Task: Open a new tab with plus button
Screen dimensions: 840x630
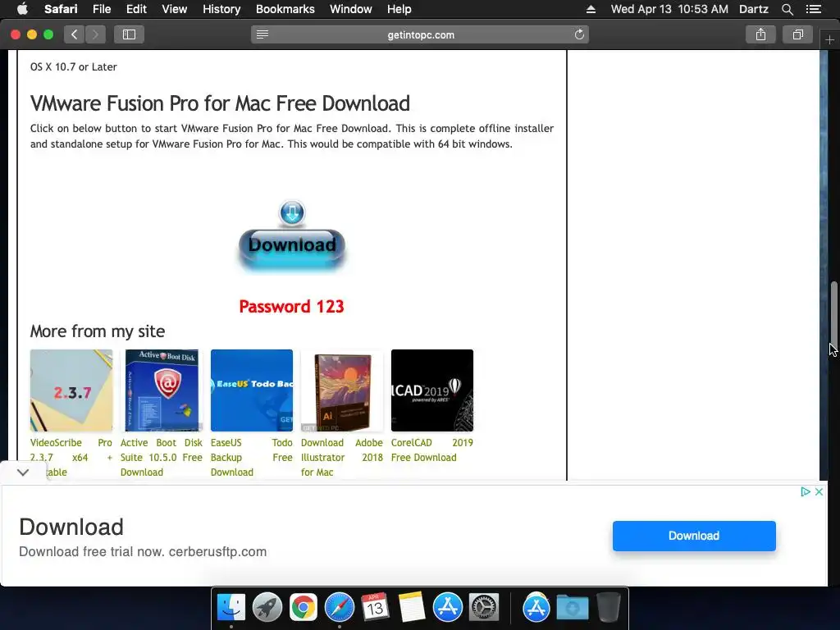Action: [x=829, y=39]
